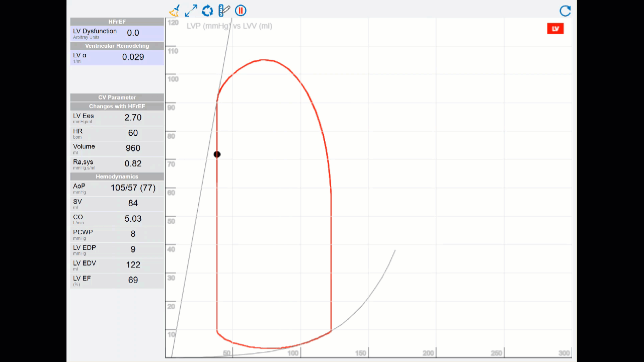Click the Hemodynamics section header
This screenshot has width=644, height=362.
click(x=117, y=176)
